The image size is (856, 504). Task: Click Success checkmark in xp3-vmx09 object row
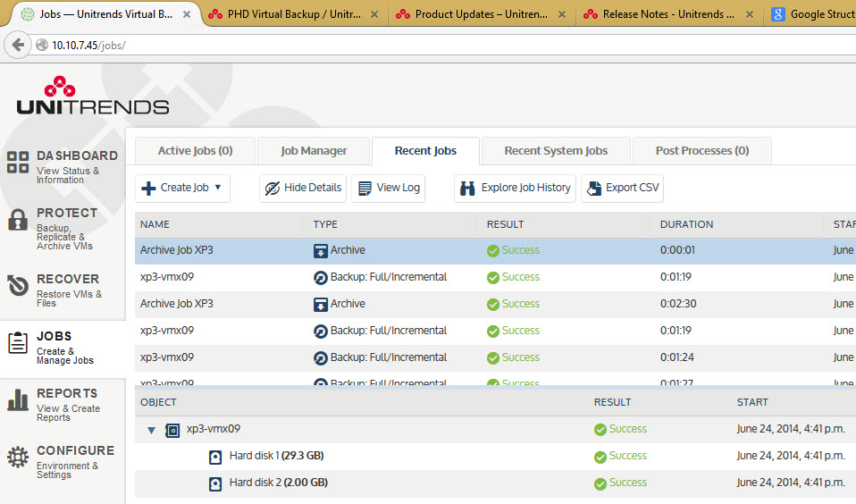click(x=600, y=430)
